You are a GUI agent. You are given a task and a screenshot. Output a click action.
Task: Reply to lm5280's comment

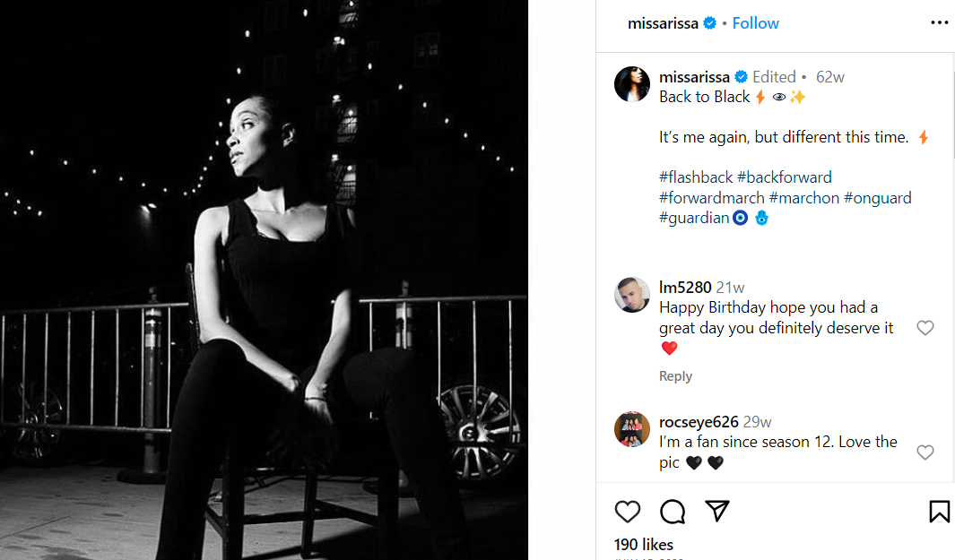click(675, 376)
